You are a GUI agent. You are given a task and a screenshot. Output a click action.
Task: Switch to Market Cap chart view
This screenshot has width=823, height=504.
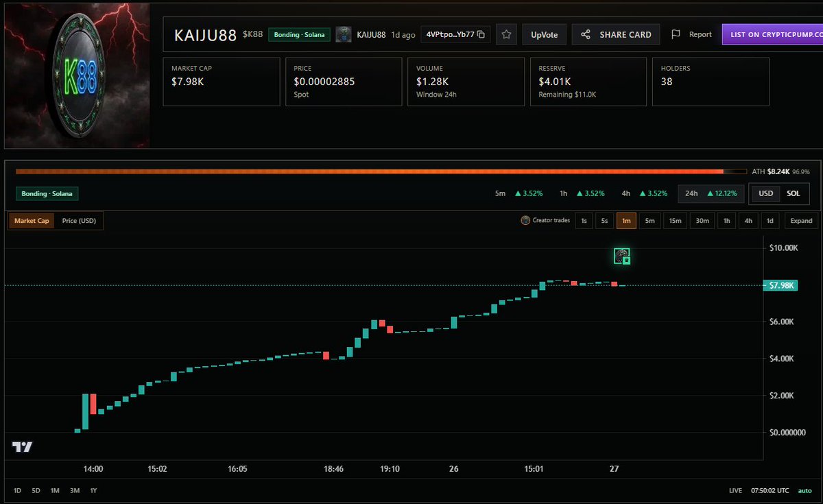32,221
